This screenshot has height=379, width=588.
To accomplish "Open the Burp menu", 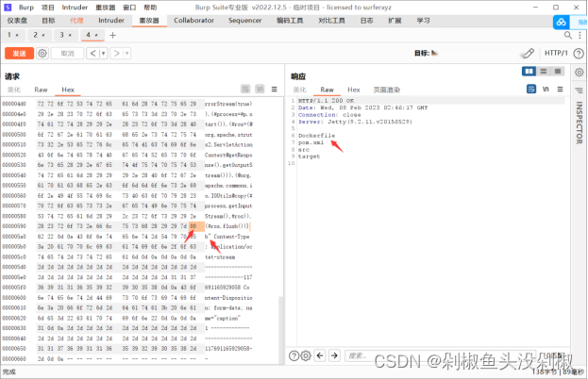I will (26, 8).
